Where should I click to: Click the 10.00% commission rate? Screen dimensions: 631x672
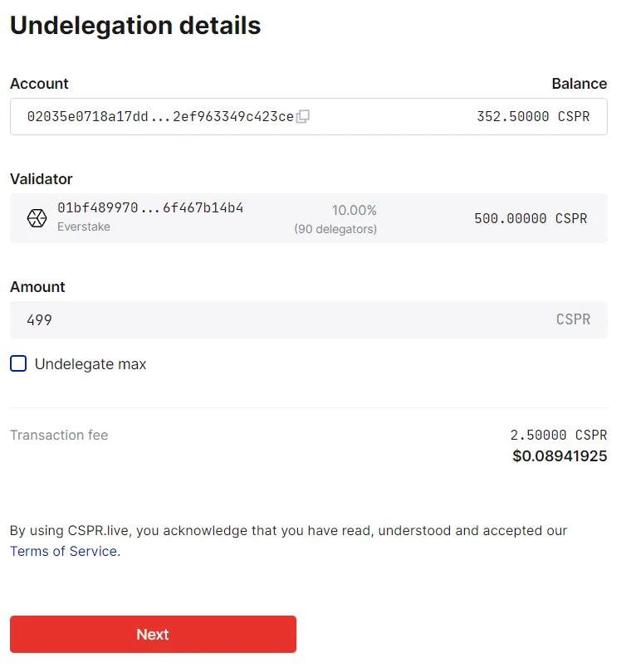[355, 210]
